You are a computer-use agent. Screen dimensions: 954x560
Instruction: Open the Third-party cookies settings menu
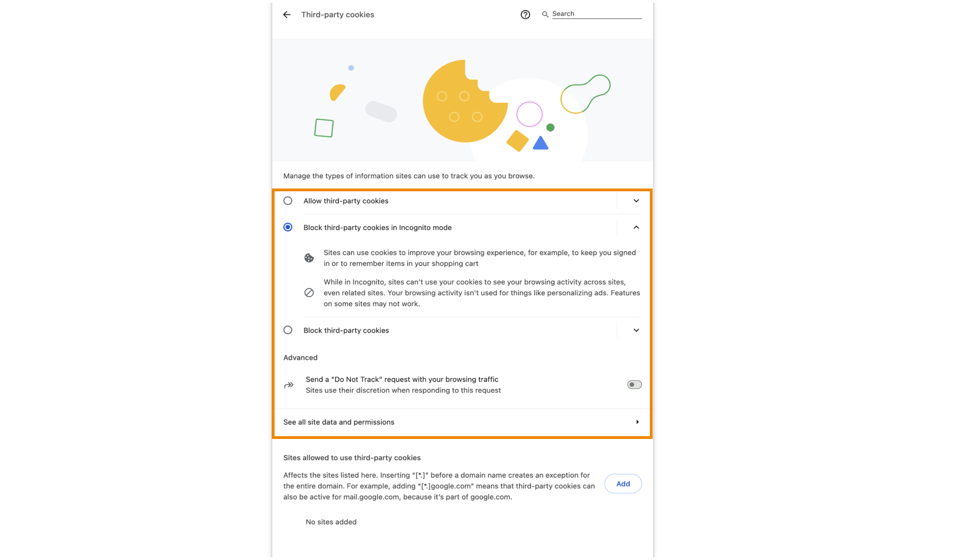tap(336, 12)
